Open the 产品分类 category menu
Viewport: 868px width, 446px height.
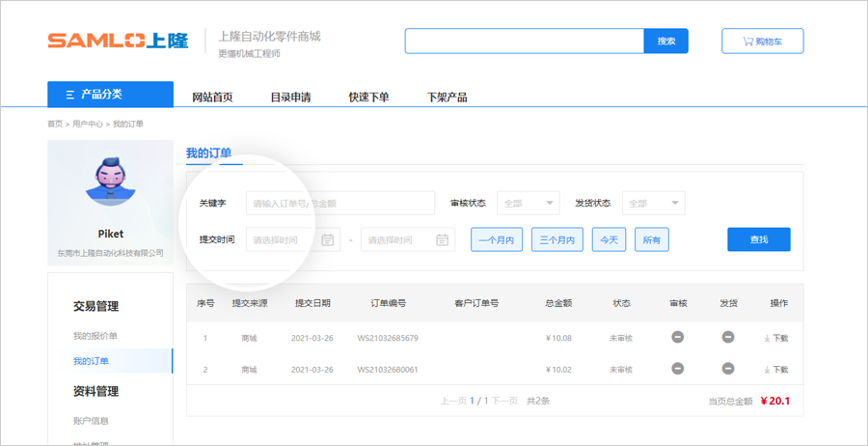pos(110,95)
